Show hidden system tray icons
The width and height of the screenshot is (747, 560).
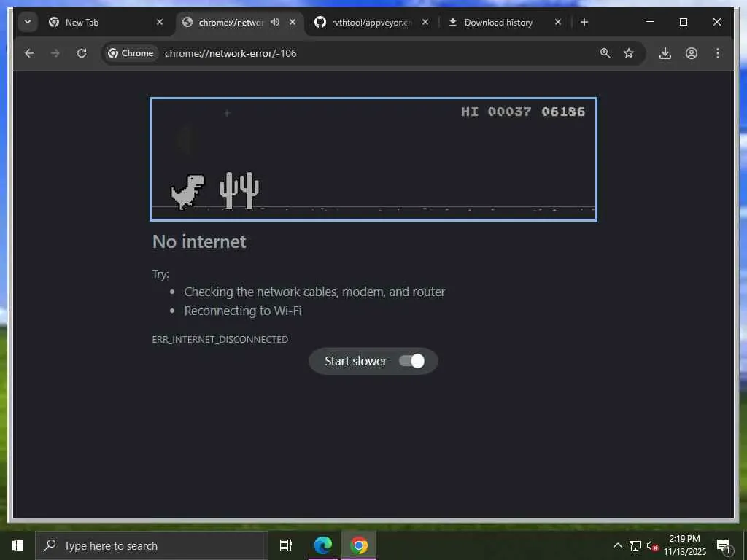point(617,545)
